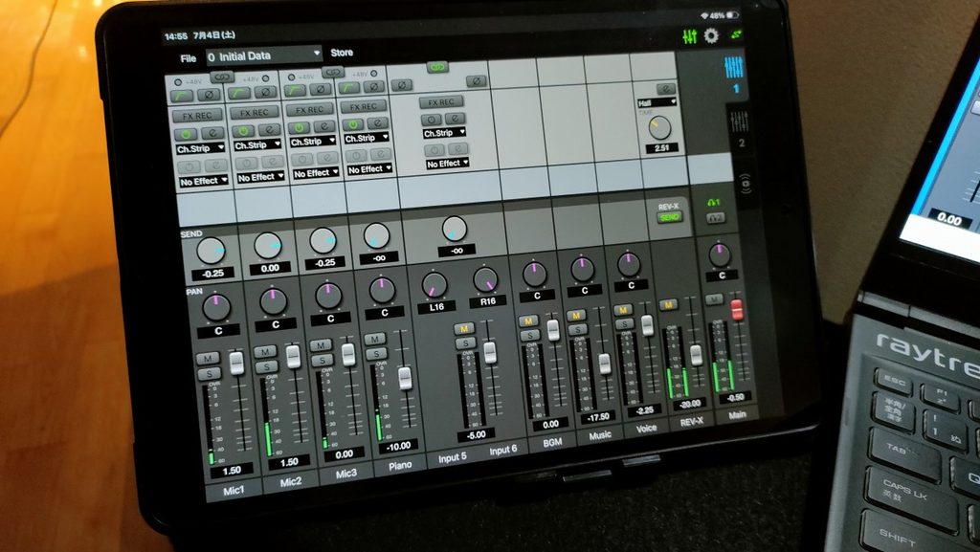Open Mic3 No Effect dropdown

coord(316,173)
